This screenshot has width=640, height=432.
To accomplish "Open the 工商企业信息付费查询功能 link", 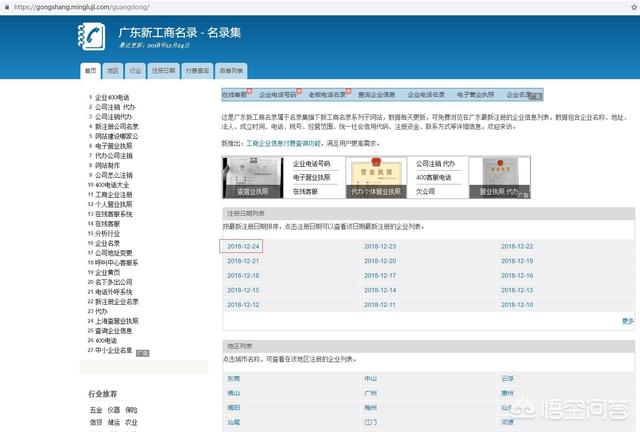I will pyautogui.click(x=284, y=143).
